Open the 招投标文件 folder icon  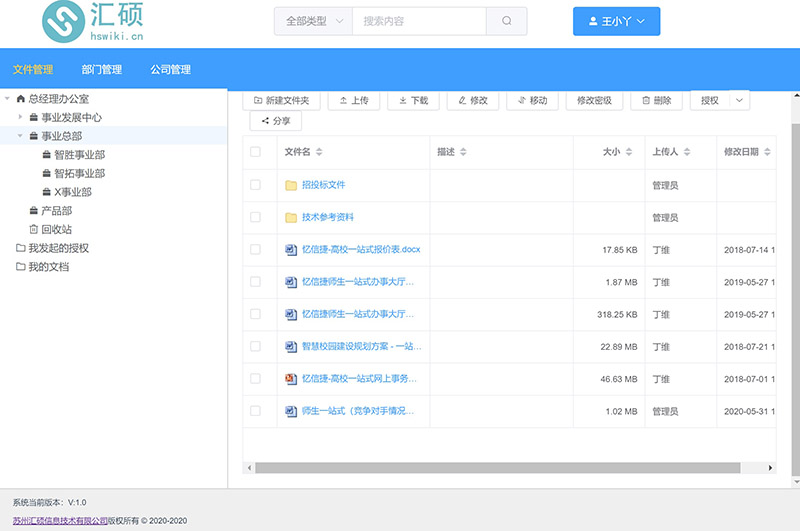(x=291, y=185)
